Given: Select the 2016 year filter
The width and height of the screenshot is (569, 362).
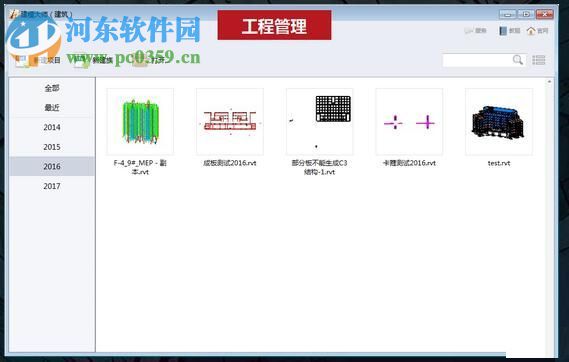Looking at the screenshot, I should pos(52,166).
